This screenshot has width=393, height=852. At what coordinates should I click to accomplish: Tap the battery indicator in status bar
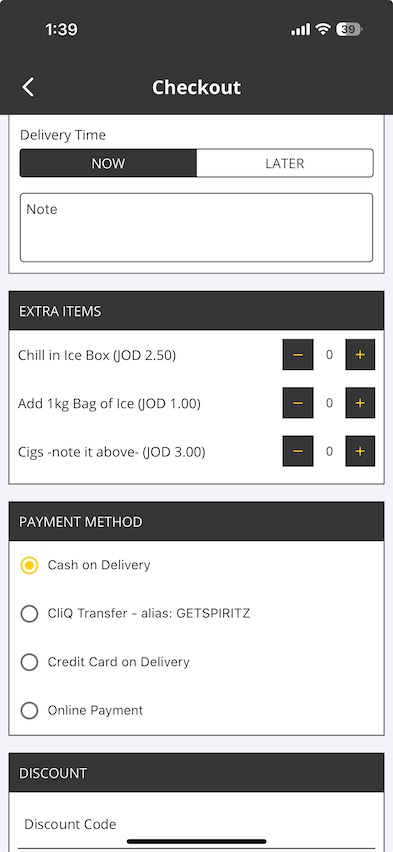tap(350, 29)
